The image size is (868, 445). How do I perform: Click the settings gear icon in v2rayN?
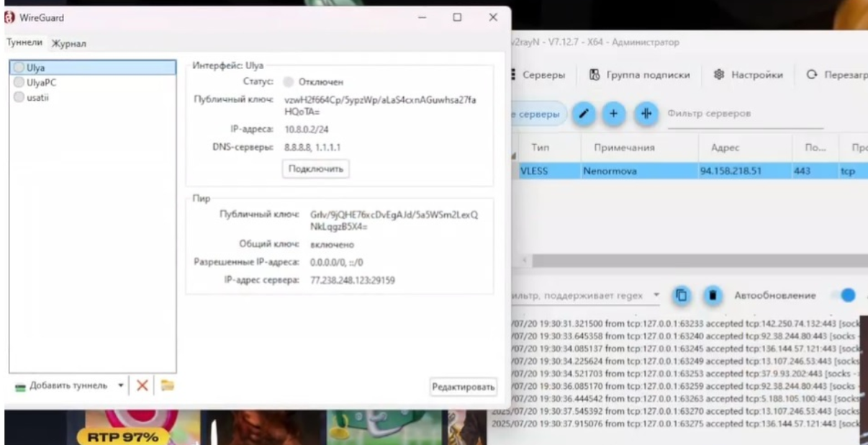719,75
